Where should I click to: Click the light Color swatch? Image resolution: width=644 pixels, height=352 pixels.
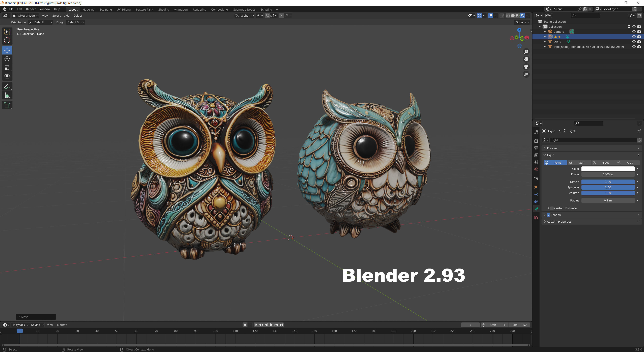[x=608, y=169]
